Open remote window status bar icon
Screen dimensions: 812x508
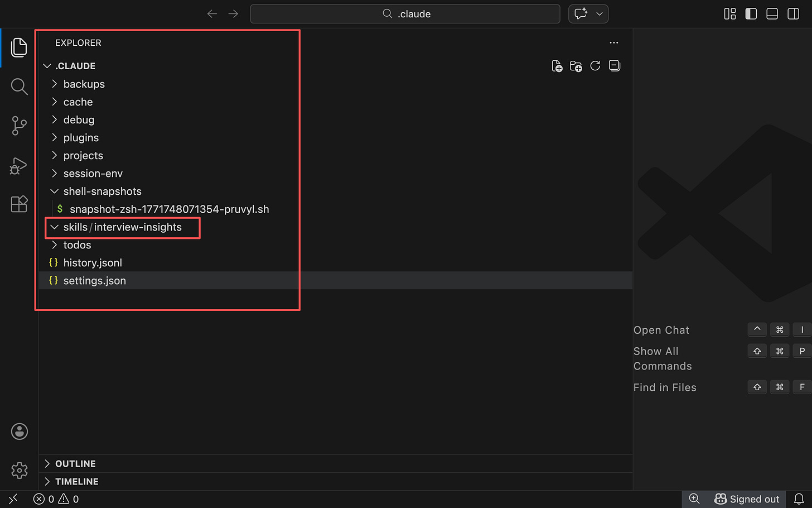pos(13,499)
